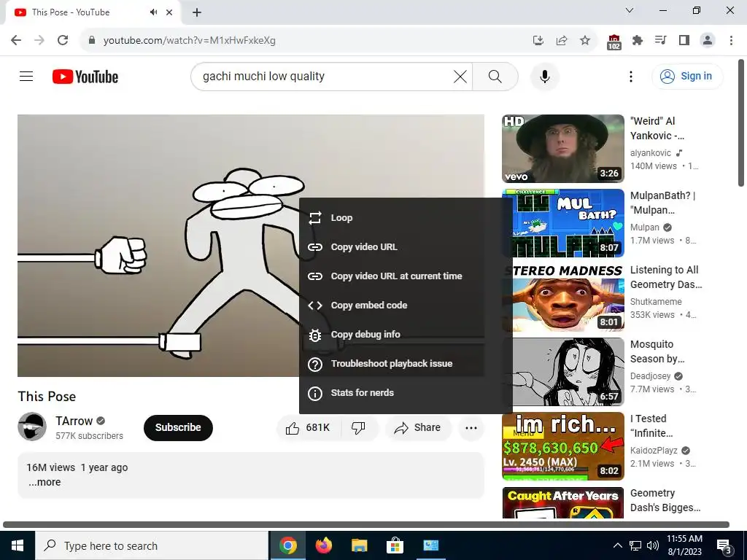Image resolution: width=747 pixels, height=560 pixels.
Task: Open TArrow channel name link
Action: (x=74, y=421)
